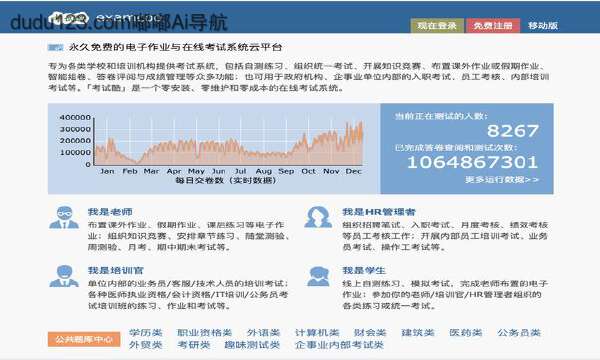Click the orange 公共题库中心 button
Image resolution: width=600 pixels, height=360 pixels.
pyautogui.click(x=84, y=339)
